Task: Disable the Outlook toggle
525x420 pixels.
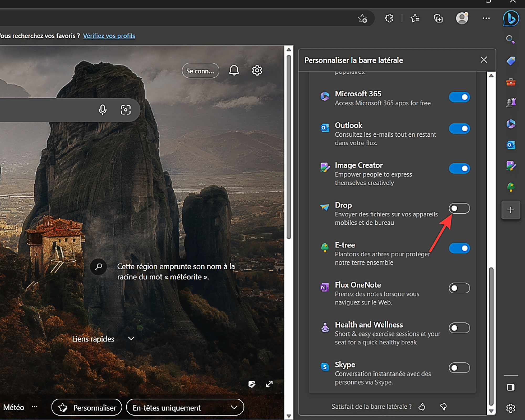Action: click(x=459, y=129)
